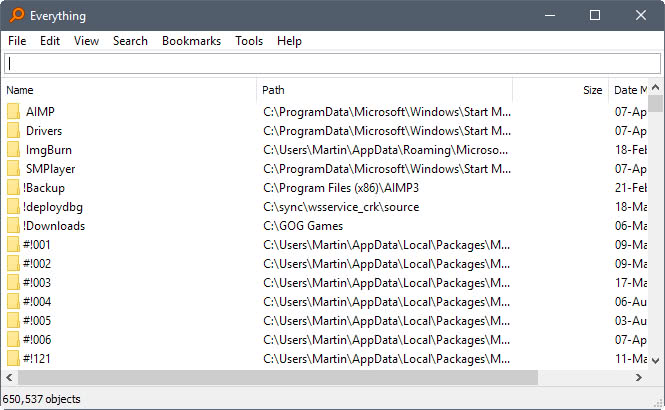
Task: Open the Edit menu
Action: coord(50,41)
